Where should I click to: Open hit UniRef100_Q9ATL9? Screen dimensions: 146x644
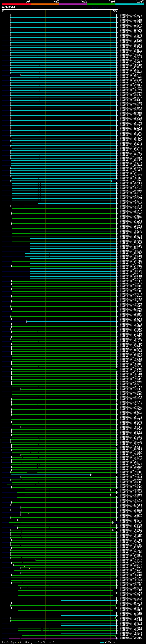pyautogui.click(x=131, y=85)
